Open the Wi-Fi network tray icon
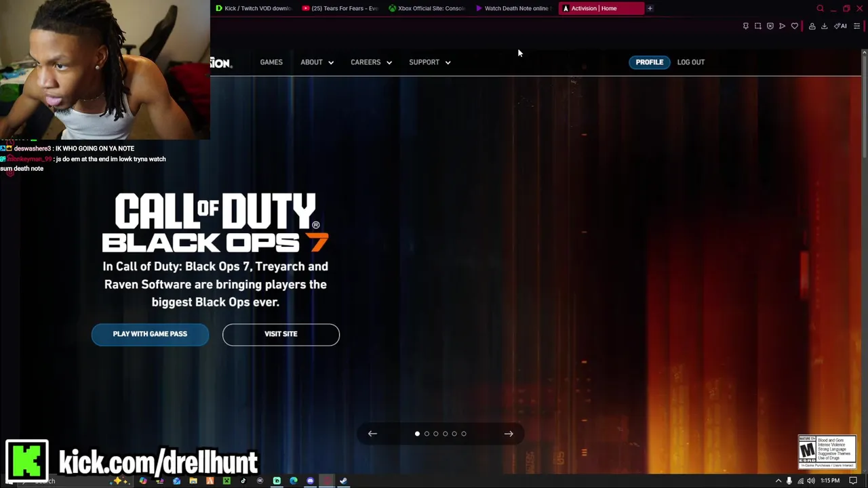Viewport: 868px width, 488px height. [x=800, y=481]
